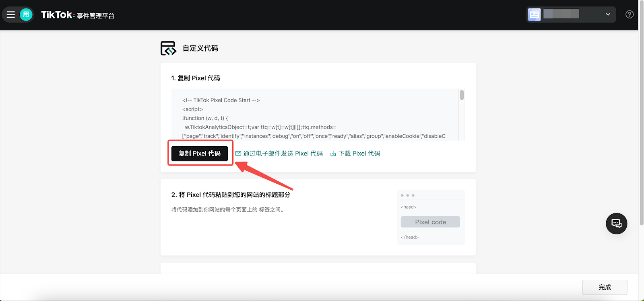Viewport: 644px width, 301px height.
Task: Expand the account selector dropdown arrow
Action: click(608, 14)
